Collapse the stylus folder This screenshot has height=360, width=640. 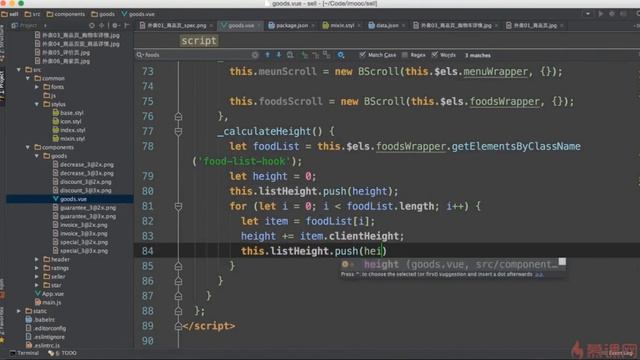(x=37, y=104)
